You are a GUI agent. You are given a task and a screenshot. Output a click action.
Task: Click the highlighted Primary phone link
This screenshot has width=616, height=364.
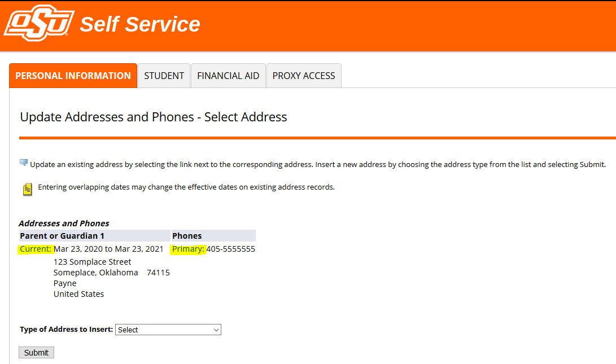pyautogui.click(x=188, y=249)
